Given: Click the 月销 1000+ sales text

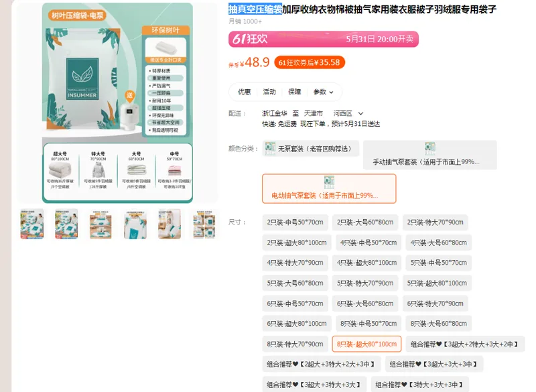Looking at the screenshot, I should click(245, 21).
